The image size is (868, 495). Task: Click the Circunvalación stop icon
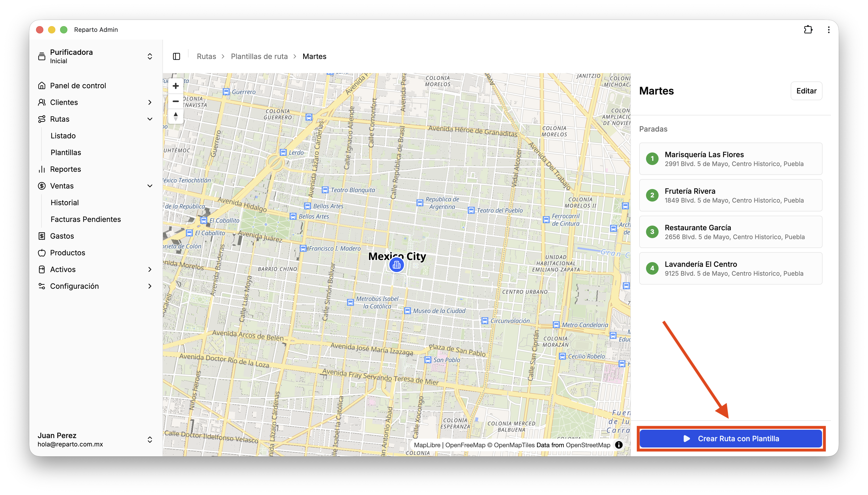point(485,321)
